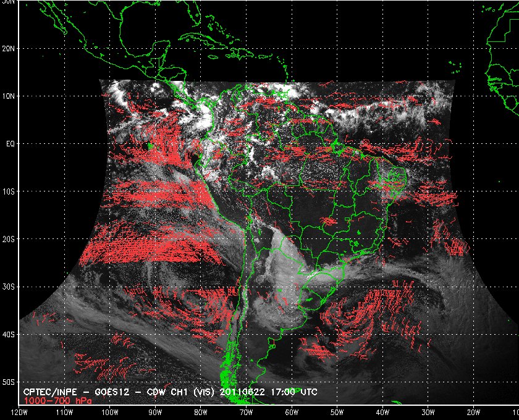Viewport: 519px width, 420px height.
Task: Click the 40W longitude label
Action: point(382,413)
